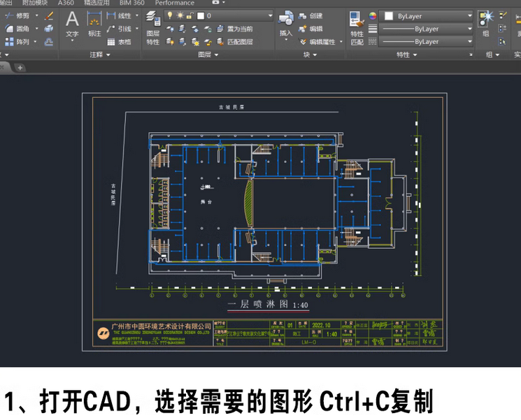Click block Edit (编辑) tool
The width and height of the screenshot is (521, 420).
click(311, 29)
